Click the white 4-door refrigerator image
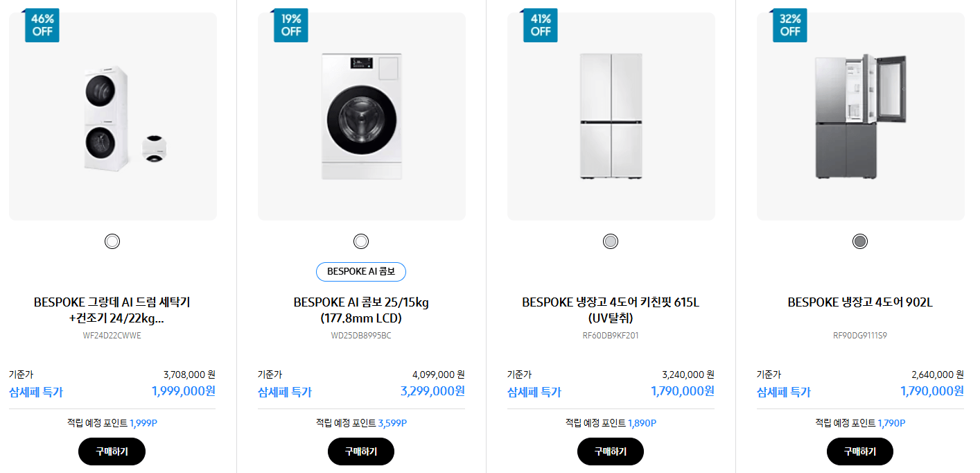This screenshot has height=473, width=980. (x=610, y=115)
